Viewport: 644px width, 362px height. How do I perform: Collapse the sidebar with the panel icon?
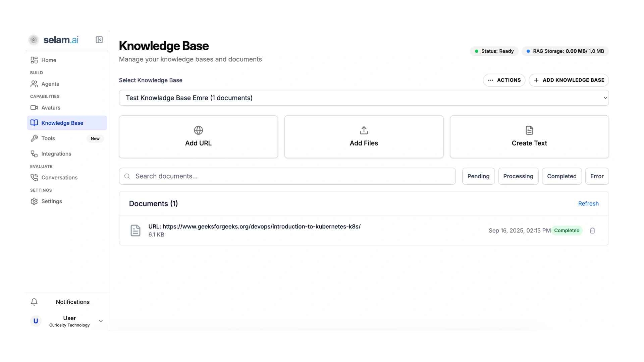99,40
